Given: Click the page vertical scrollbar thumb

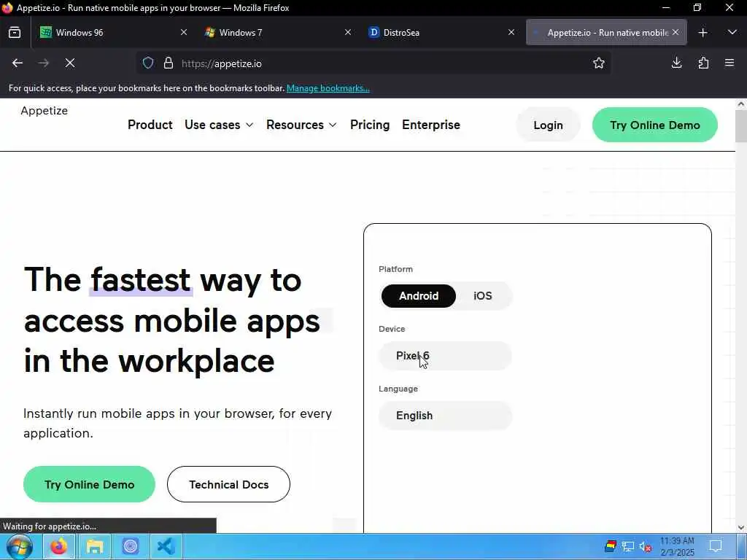Looking at the screenshot, I should click(741, 126).
